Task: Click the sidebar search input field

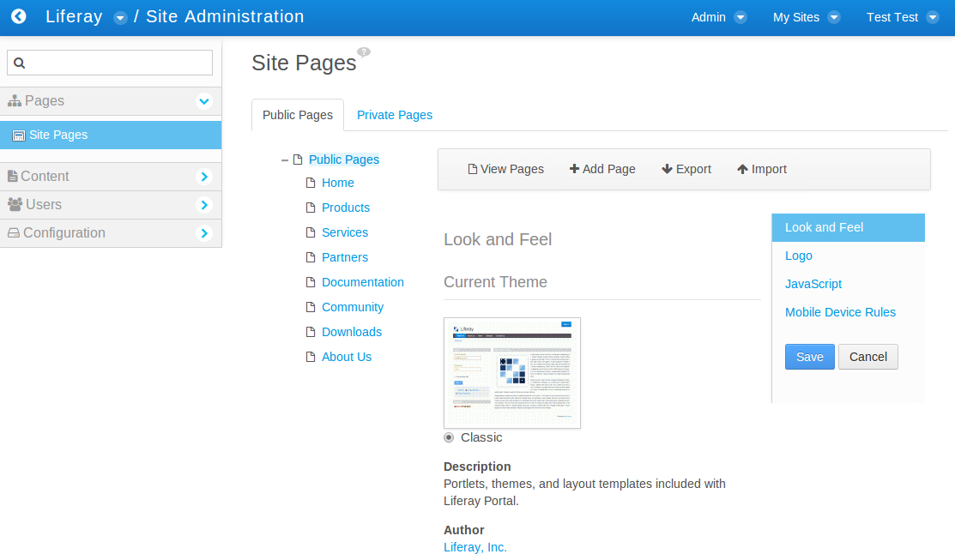Action: tap(110, 63)
